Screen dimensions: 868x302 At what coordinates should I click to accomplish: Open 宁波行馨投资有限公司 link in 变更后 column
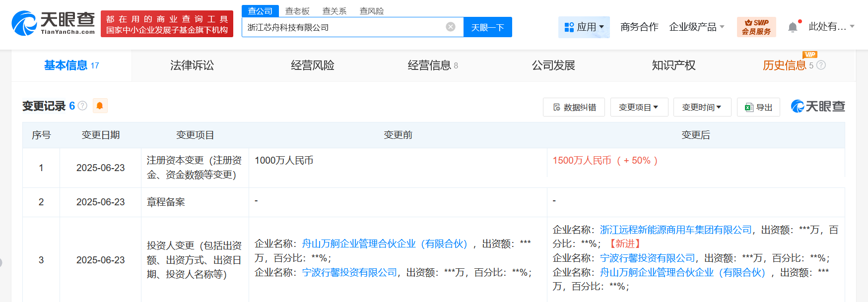(x=648, y=258)
